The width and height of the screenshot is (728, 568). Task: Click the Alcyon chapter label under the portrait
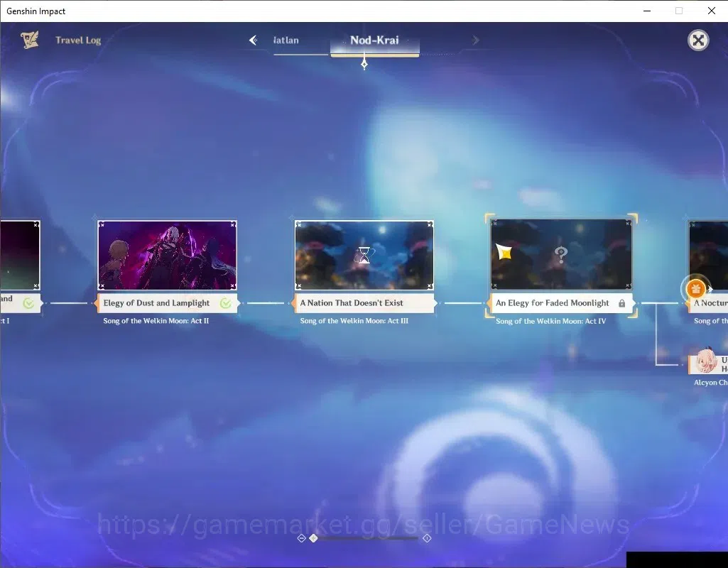click(710, 383)
